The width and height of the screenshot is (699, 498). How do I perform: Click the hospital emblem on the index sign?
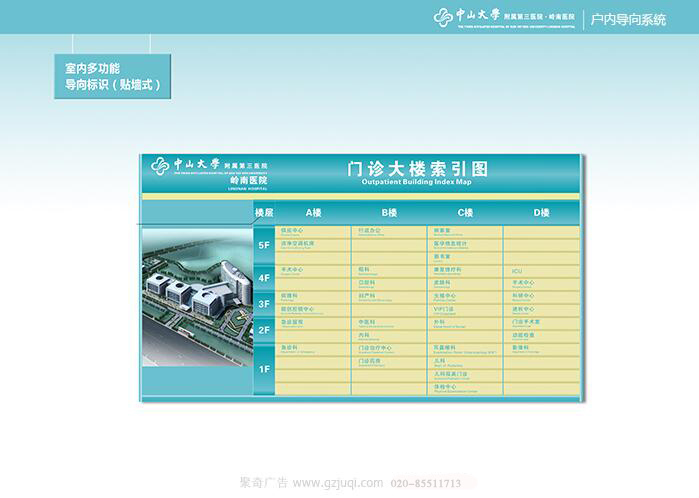161,166
